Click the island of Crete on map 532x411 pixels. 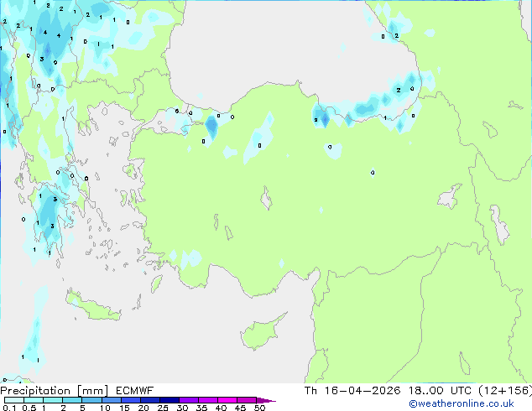tap(93, 306)
